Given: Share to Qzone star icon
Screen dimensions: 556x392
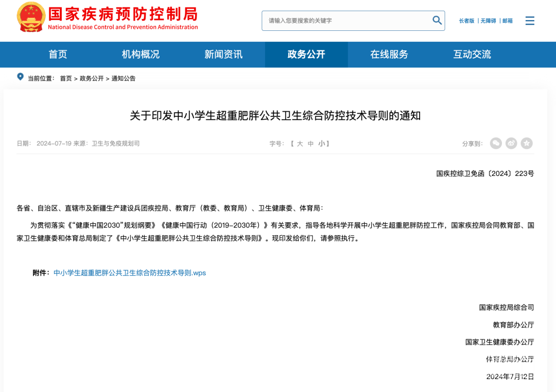Looking at the screenshot, I should [x=526, y=144].
